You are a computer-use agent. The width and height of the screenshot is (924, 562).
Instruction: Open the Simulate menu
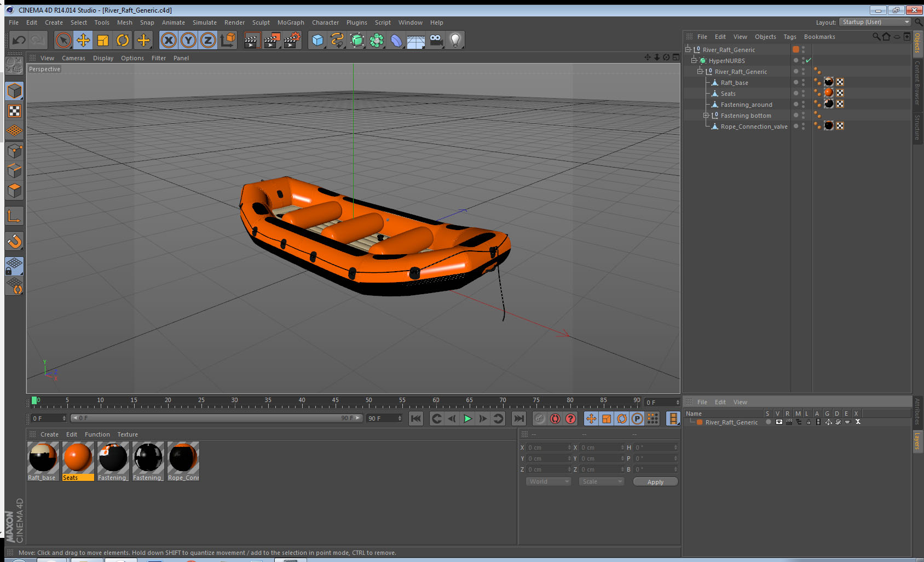tap(205, 22)
